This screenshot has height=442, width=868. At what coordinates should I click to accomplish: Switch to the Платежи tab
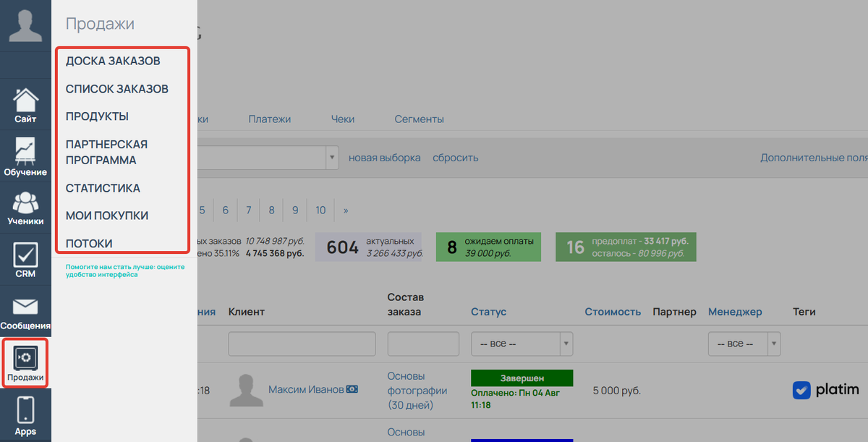[x=269, y=119]
